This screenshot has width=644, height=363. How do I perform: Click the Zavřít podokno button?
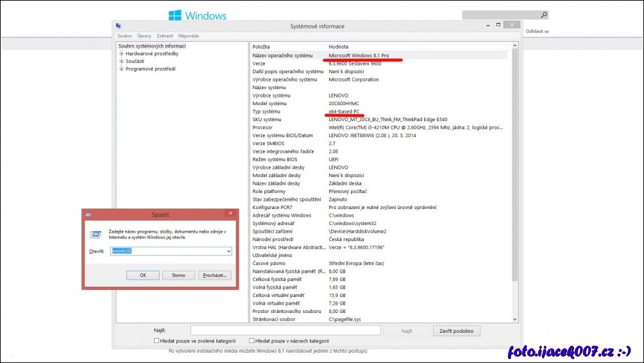[x=457, y=331]
